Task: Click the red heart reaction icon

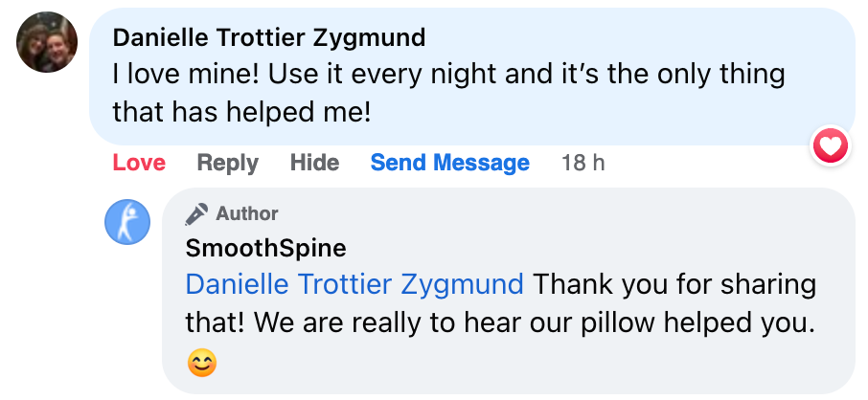Action: pos(830,146)
